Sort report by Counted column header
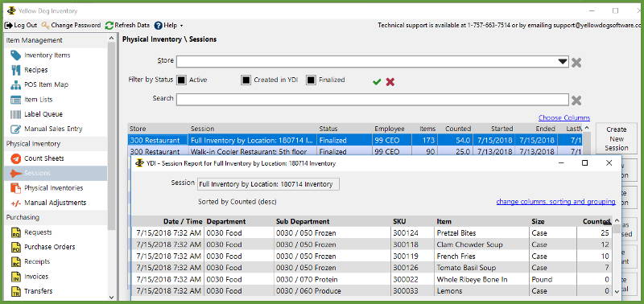644x304 pixels. [x=594, y=221]
